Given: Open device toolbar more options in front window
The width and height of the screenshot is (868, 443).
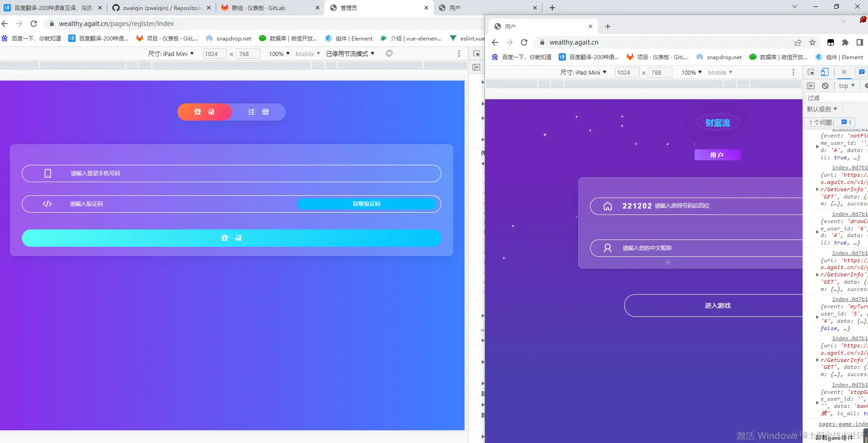Looking at the screenshot, I should tap(793, 72).
